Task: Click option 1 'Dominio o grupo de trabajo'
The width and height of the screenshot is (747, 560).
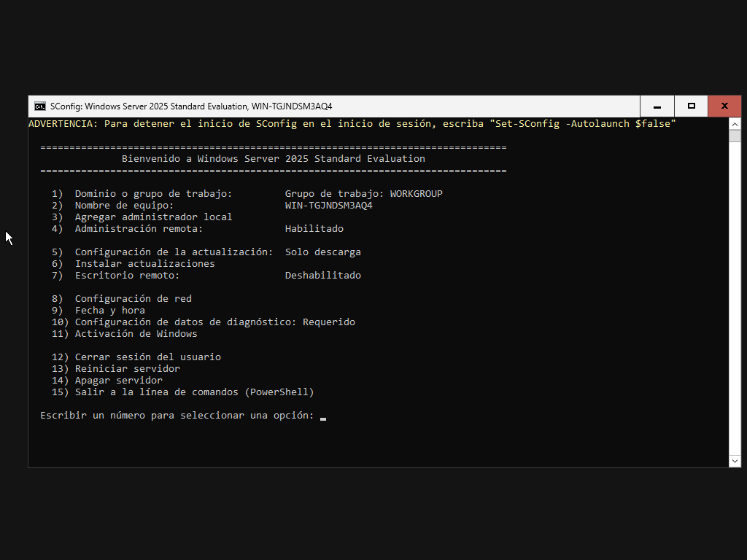Action: (142, 194)
